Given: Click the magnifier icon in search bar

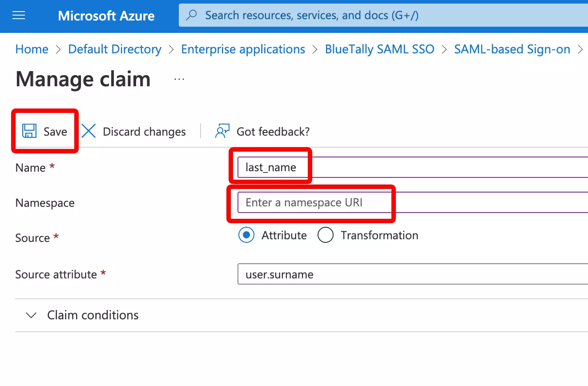Looking at the screenshot, I should [191, 16].
